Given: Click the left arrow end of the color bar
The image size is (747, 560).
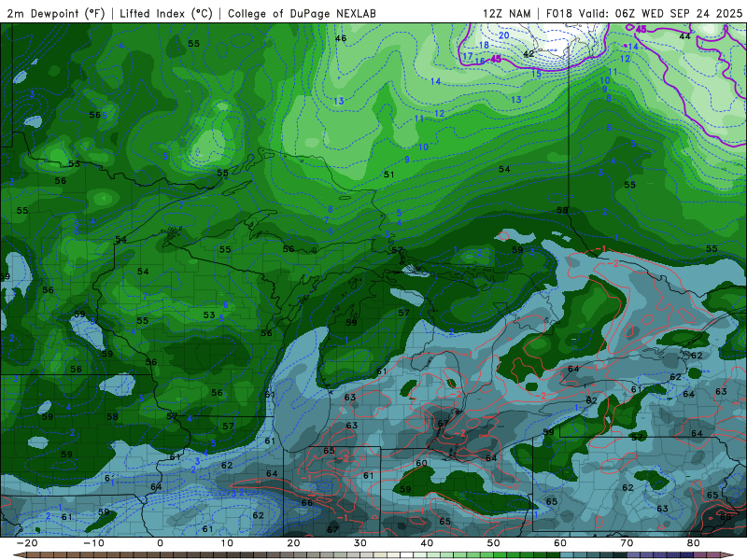Looking at the screenshot, I should pyautogui.click(x=18, y=555).
